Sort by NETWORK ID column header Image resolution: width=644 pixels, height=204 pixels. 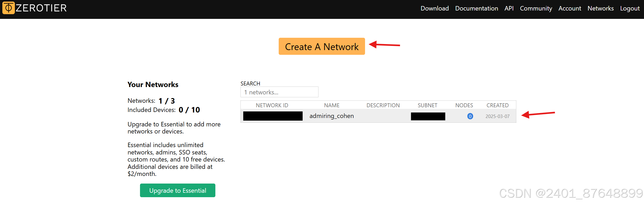(x=272, y=105)
